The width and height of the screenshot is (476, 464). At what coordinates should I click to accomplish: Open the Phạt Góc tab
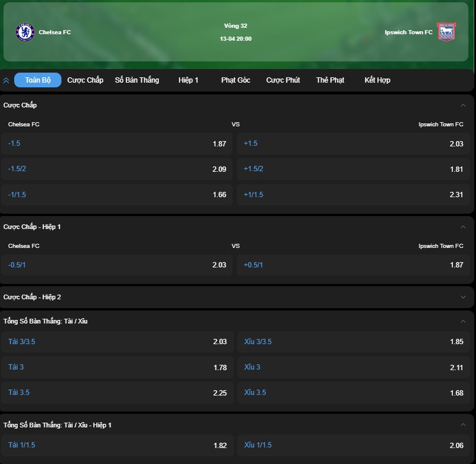tap(236, 80)
